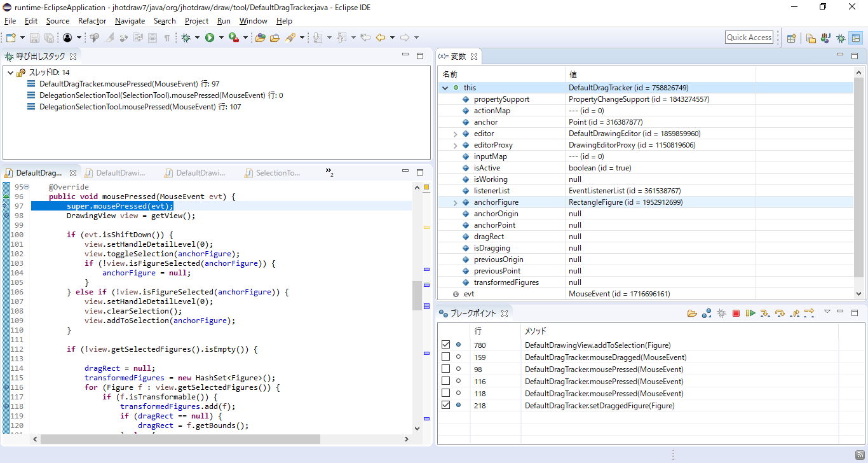Image resolution: width=868 pixels, height=463 pixels.
Task: Enable breakpoint at line 116 checkbox
Action: coord(445,381)
